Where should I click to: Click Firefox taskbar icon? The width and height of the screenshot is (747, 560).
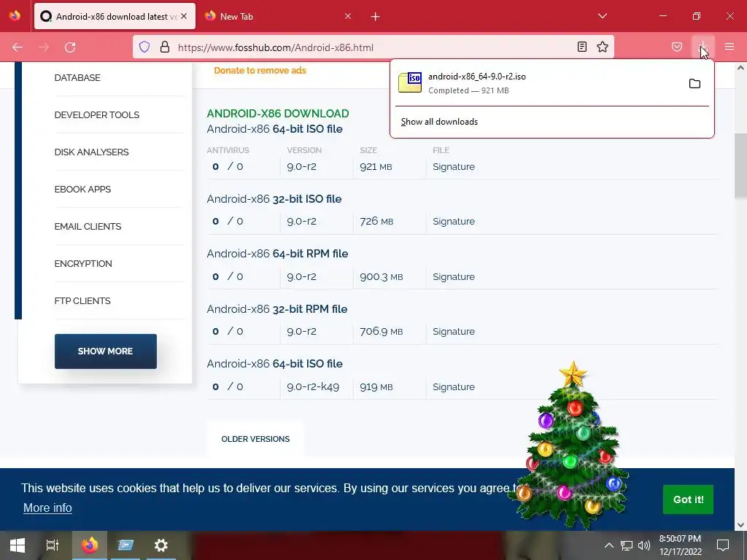pos(90,545)
